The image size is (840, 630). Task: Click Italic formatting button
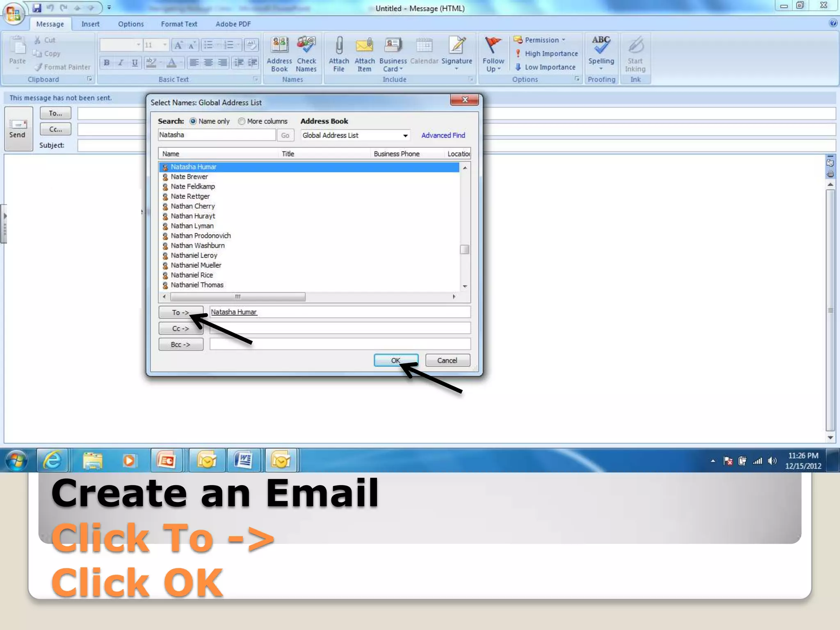pyautogui.click(x=121, y=63)
